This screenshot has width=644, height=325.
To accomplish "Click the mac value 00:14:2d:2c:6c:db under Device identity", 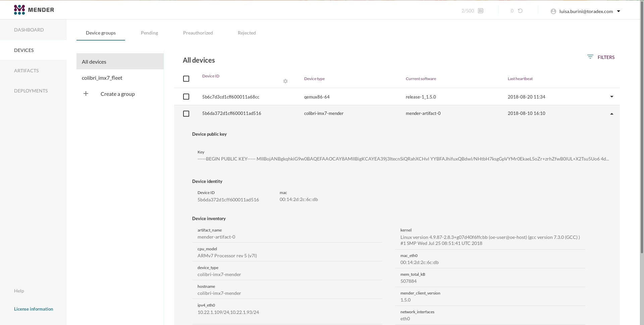I will [x=299, y=199].
